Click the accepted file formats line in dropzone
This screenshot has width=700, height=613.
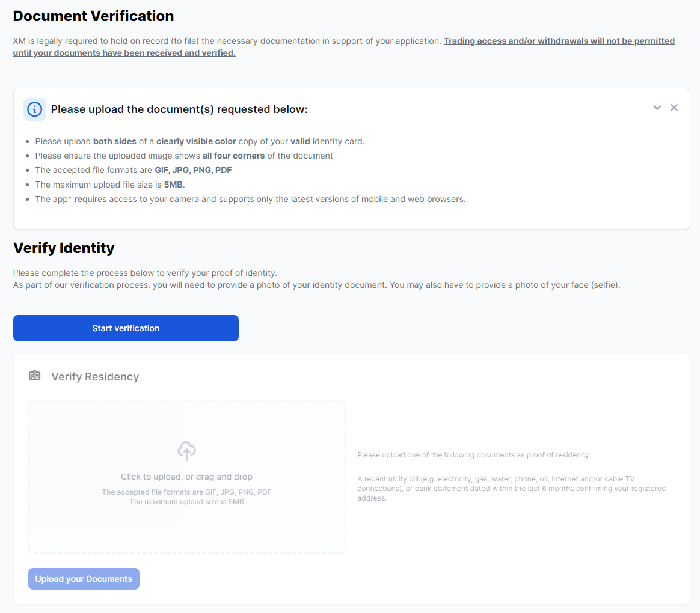pyautogui.click(x=186, y=492)
